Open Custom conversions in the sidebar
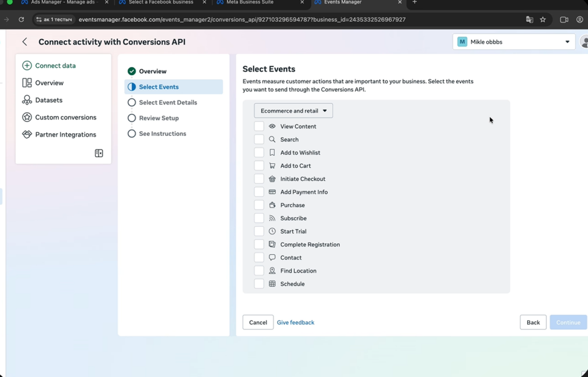This screenshot has width=588, height=377. click(x=65, y=117)
